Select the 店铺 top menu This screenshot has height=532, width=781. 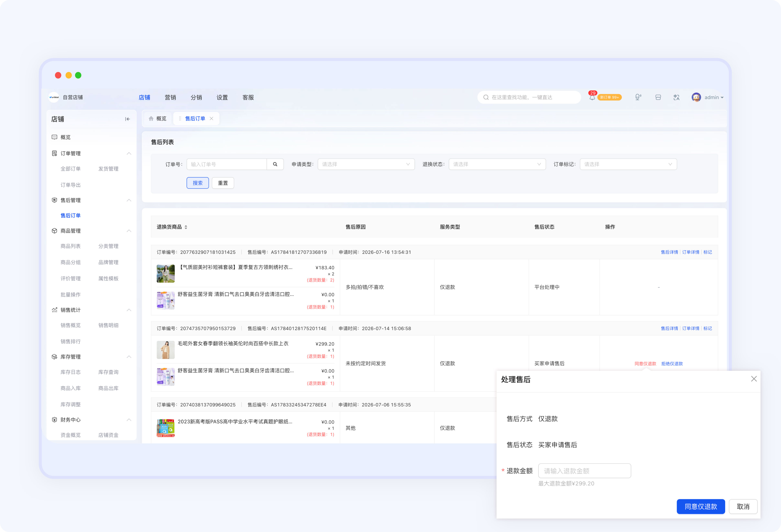(x=144, y=97)
